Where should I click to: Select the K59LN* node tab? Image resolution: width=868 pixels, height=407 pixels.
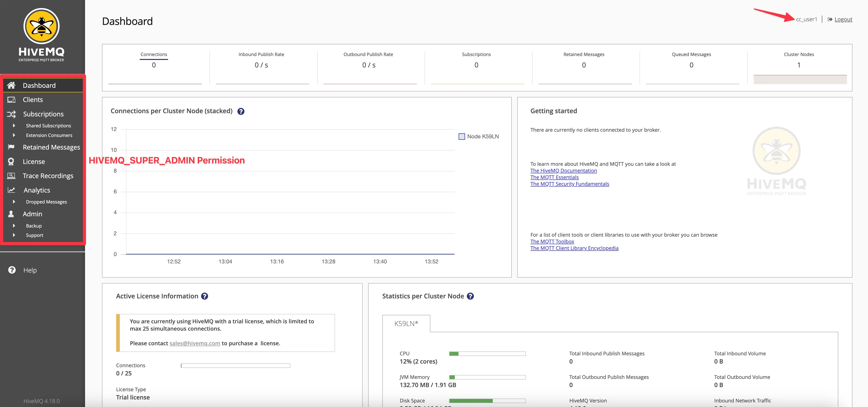(406, 324)
